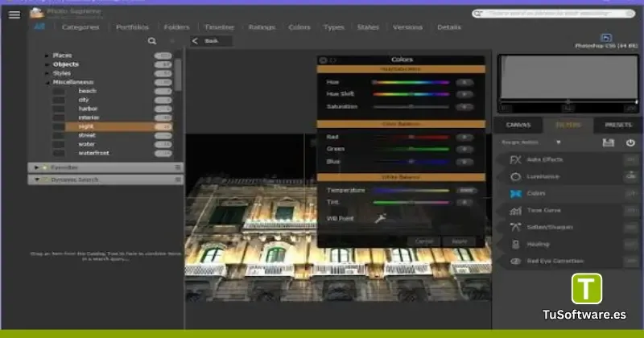Collapse the Miscellaneous category
This screenshot has height=338, width=644.
[47, 83]
